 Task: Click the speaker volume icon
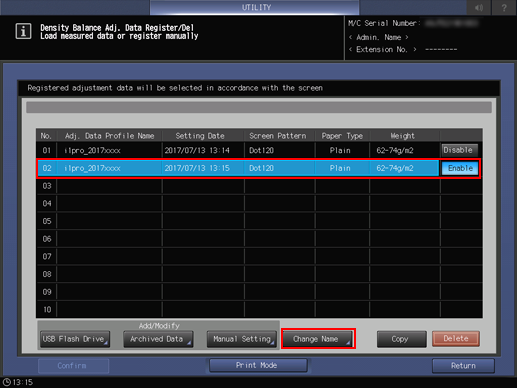click(x=479, y=7)
